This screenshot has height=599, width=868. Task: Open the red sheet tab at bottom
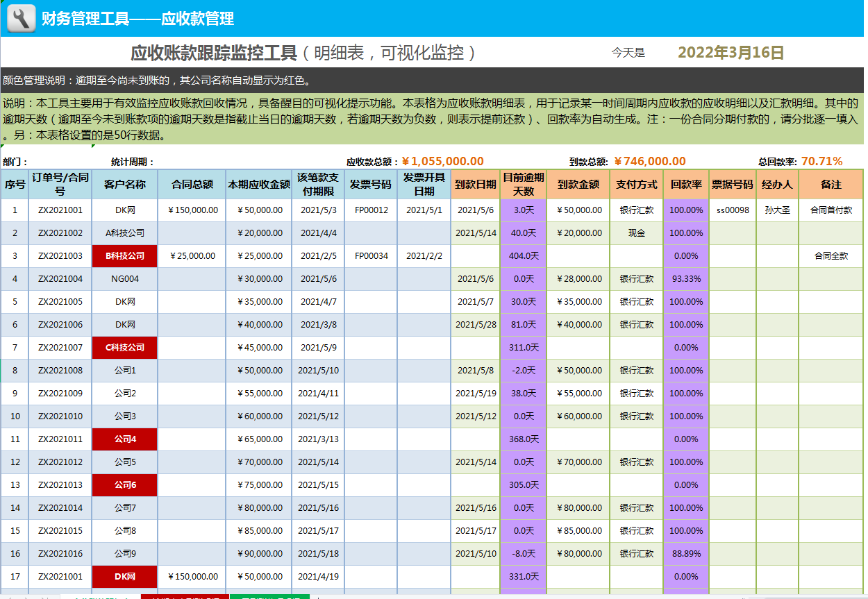[184, 596]
